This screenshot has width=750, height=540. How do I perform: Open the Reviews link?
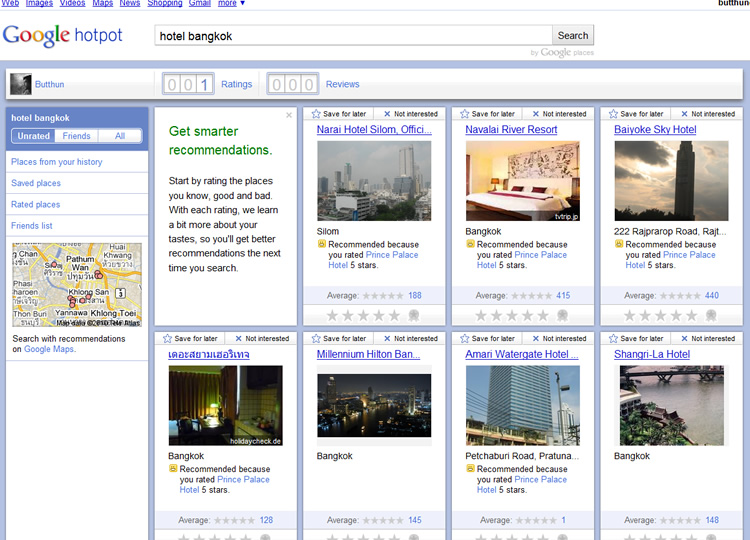pyautogui.click(x=342, y=84)
